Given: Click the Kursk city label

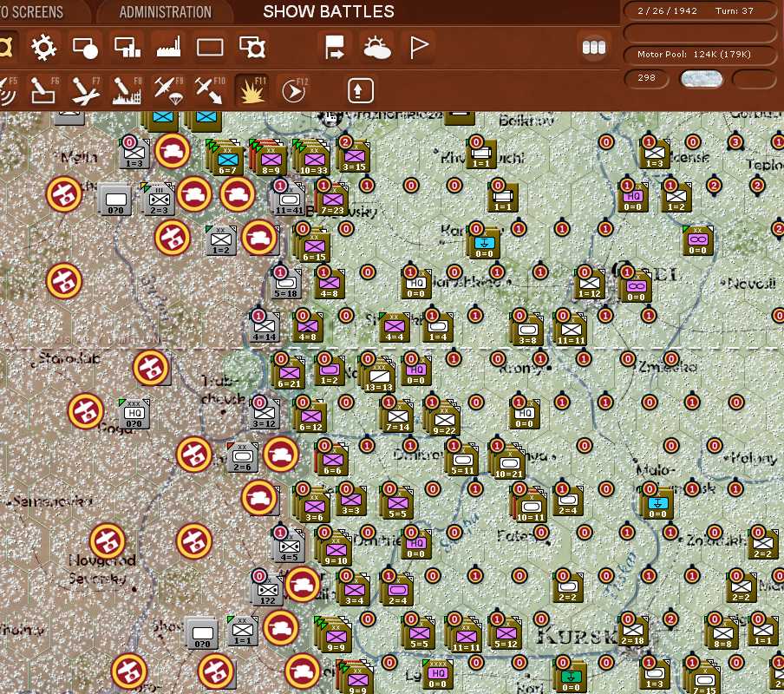Looking at the screenshot, I should (576, 636).
